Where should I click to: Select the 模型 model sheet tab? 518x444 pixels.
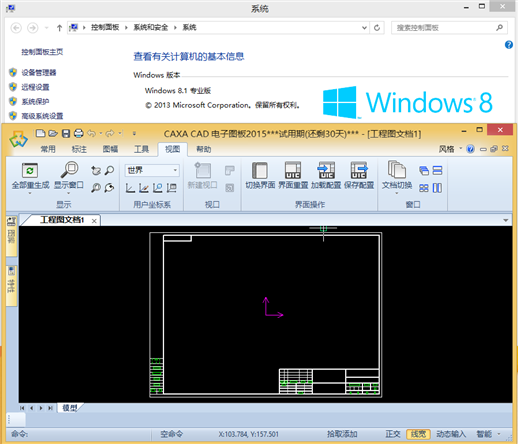pyautogui.click(x=70, y=408)
